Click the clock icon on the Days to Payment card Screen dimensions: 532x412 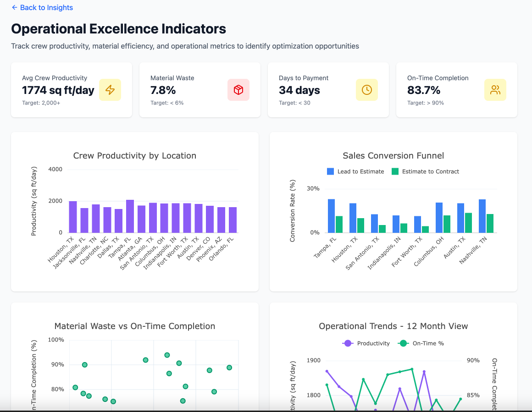click(x=367, y=90)
